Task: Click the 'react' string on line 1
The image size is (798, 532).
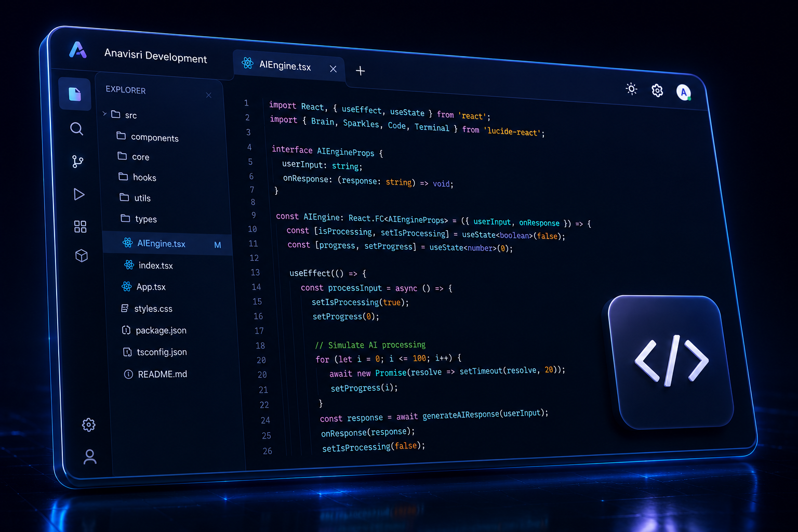Action: [473, 116]
